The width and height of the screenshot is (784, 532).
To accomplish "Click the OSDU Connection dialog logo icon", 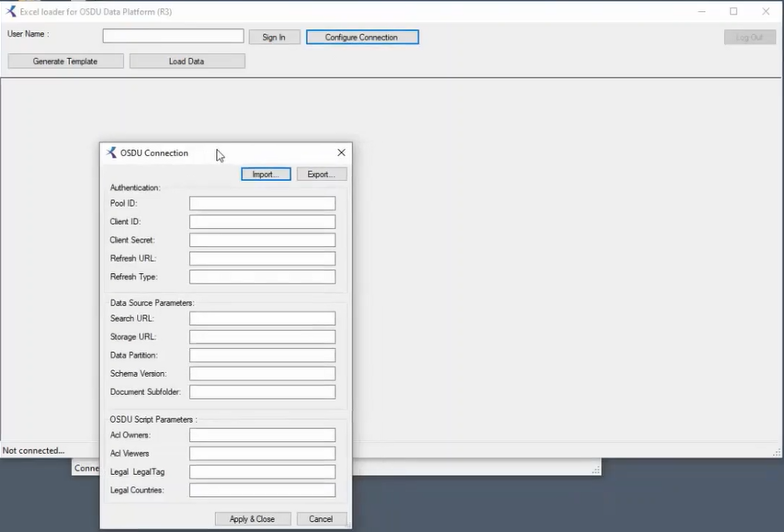I will click(x=111, y=153).
